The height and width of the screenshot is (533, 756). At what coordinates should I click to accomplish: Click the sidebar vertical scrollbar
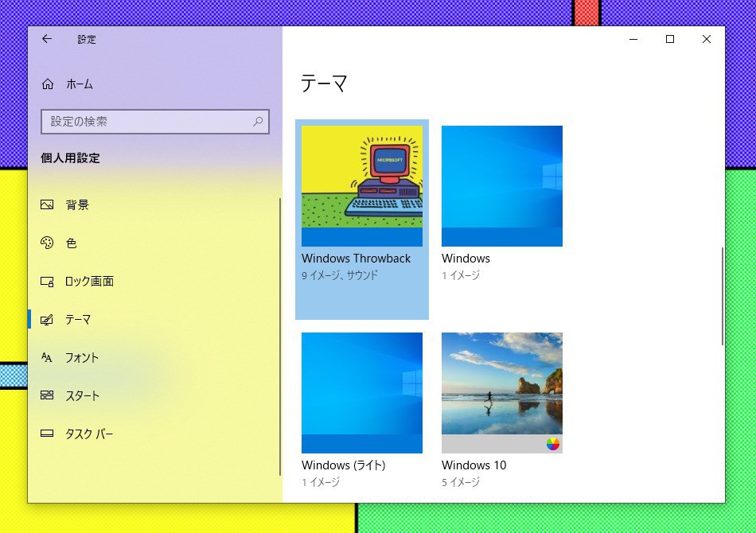click(x=280, y=337)
